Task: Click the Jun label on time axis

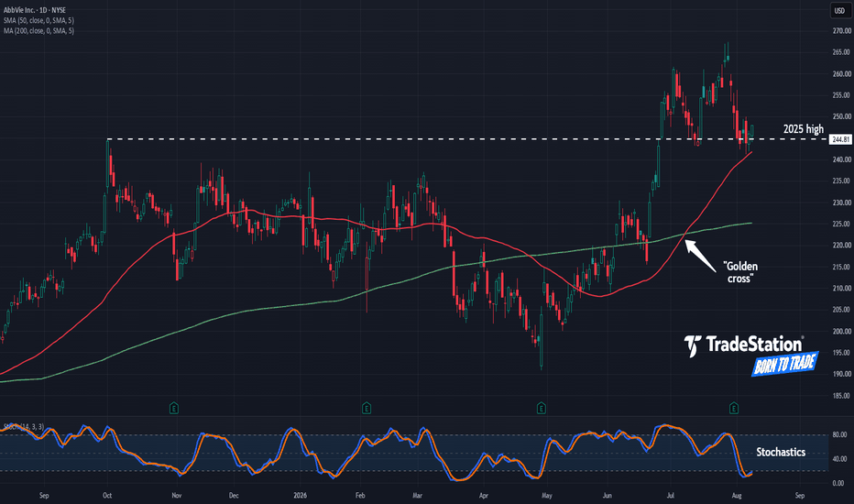Action: pyautogui.click(x=608, y=495)
